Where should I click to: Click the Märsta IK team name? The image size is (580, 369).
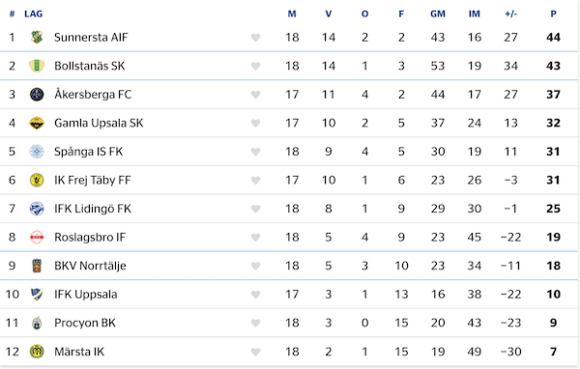pyautogui.click(x=79, y=352)
